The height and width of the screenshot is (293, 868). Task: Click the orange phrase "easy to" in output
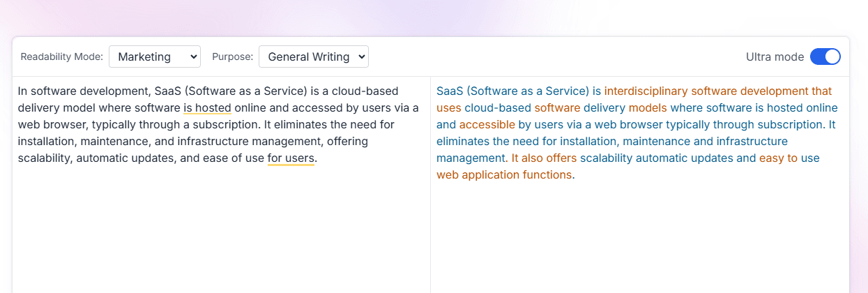click(778, 158)
